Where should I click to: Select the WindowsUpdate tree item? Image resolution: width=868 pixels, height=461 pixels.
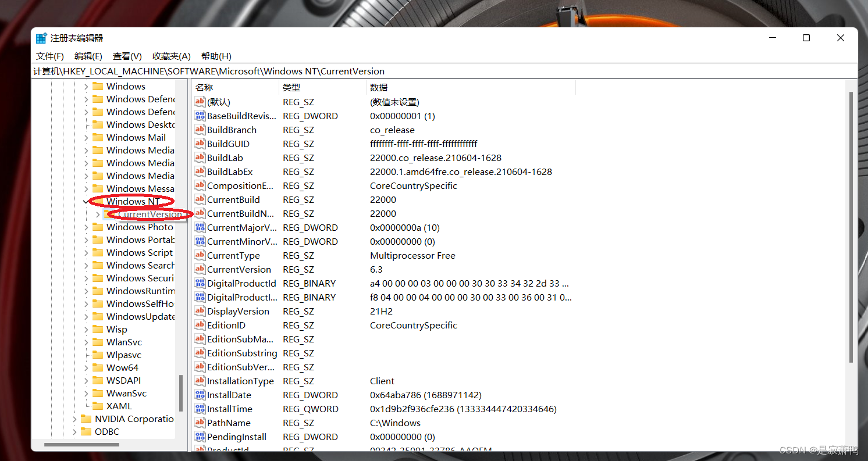pyautogui.click(x=141, y=317)
